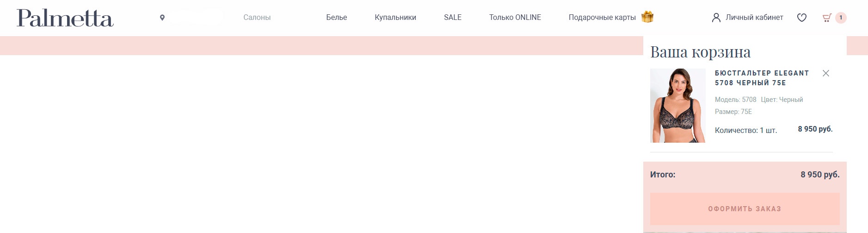Open the bra product thumbnail image
The height and width of the screenshot is (233, 868).
point(677,106)
